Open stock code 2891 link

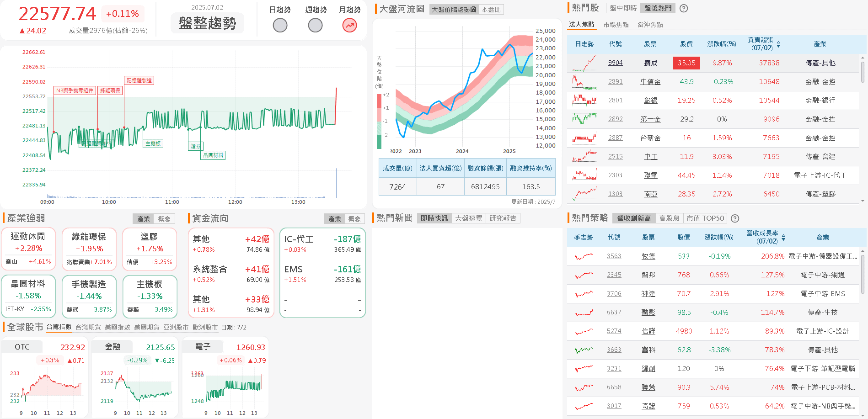[x=615, y=82]
